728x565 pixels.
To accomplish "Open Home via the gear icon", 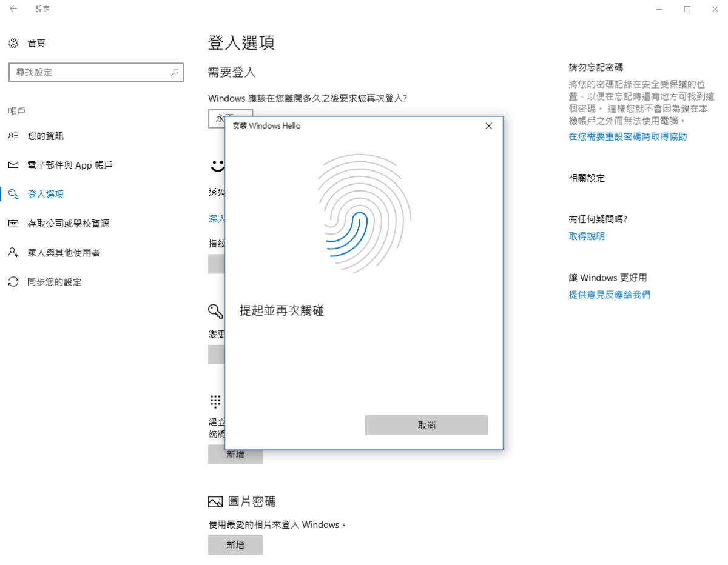I will 13,43.
